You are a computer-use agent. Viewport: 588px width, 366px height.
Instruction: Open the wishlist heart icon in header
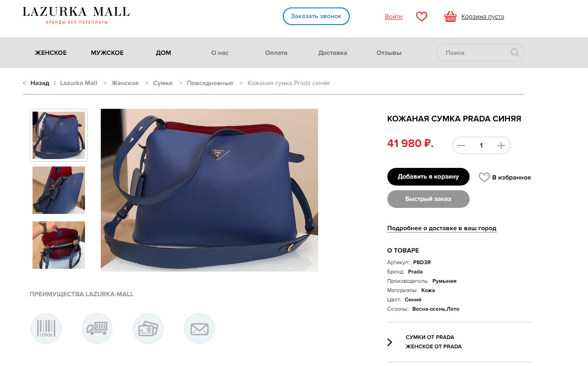(x=421, y=17)
